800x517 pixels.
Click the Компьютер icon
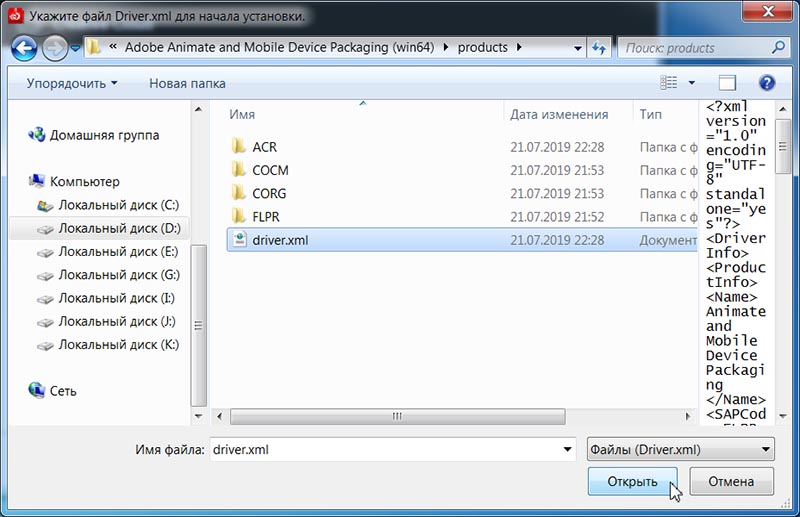point(37,181)
